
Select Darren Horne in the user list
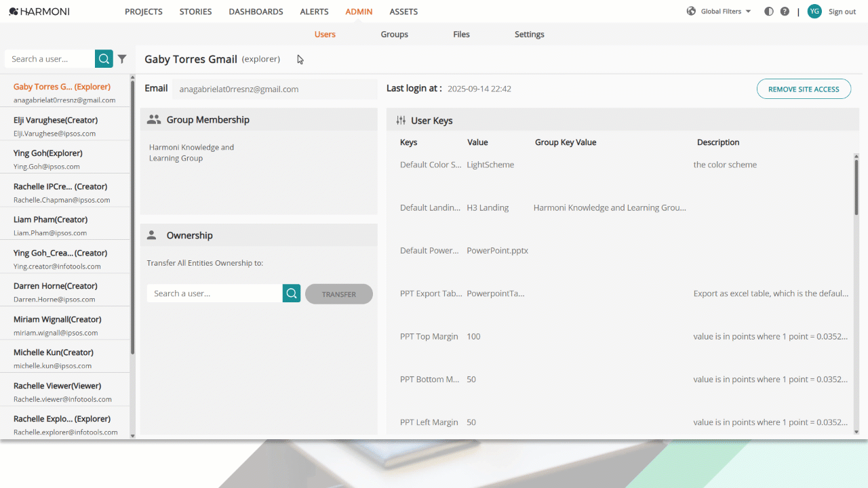(x=66, y=292)
